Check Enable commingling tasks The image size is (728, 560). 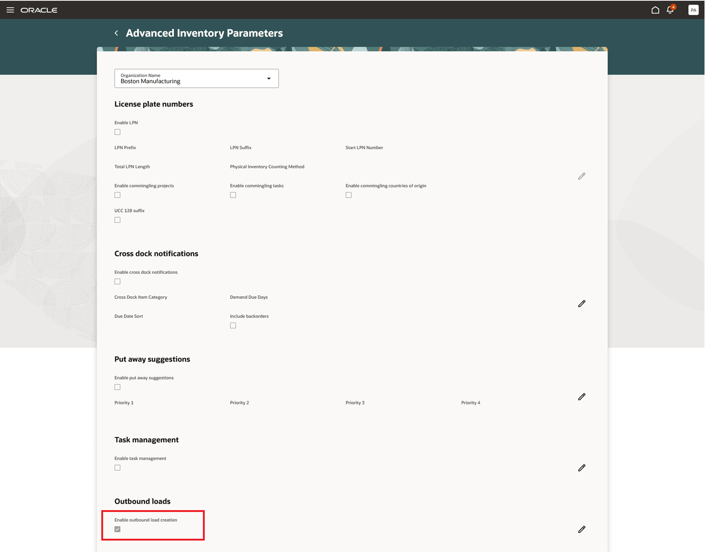coord(233,195)
